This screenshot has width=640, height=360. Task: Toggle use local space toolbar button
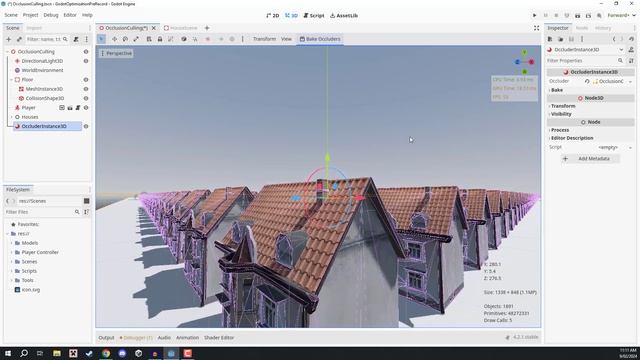coord(184,39)
